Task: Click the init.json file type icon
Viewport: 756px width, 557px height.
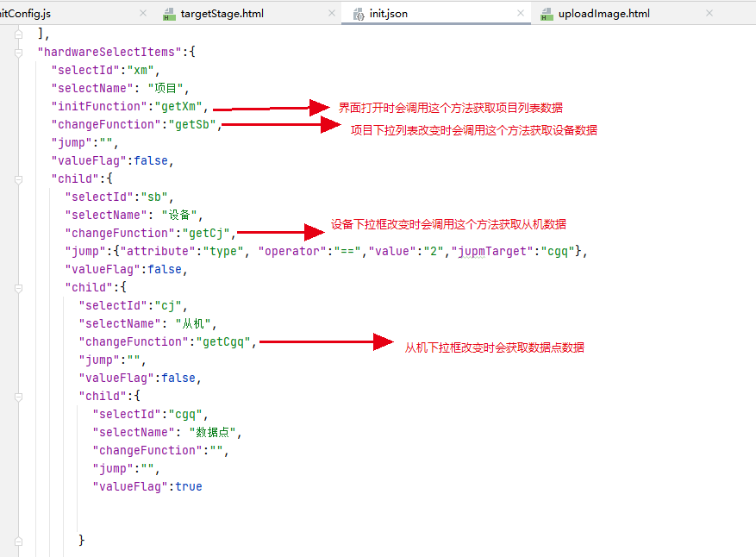Action: pyautogui.click(x=358, y=14)
